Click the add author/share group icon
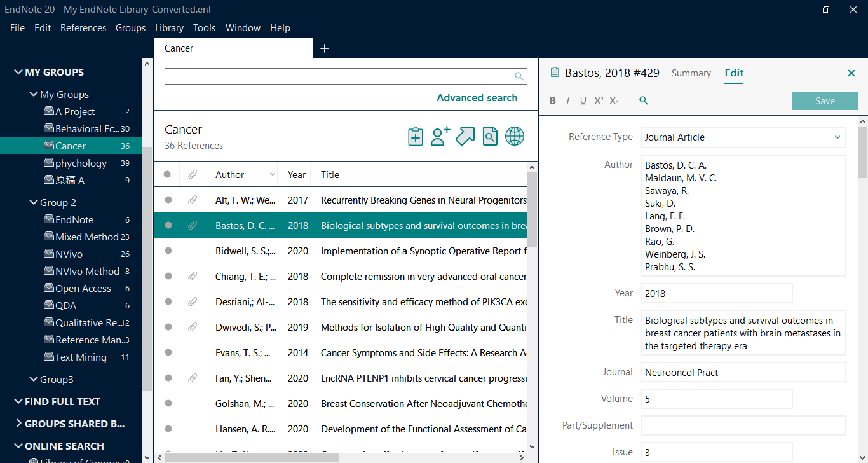Viewport: 868px width, 463px height. point(440,136)
